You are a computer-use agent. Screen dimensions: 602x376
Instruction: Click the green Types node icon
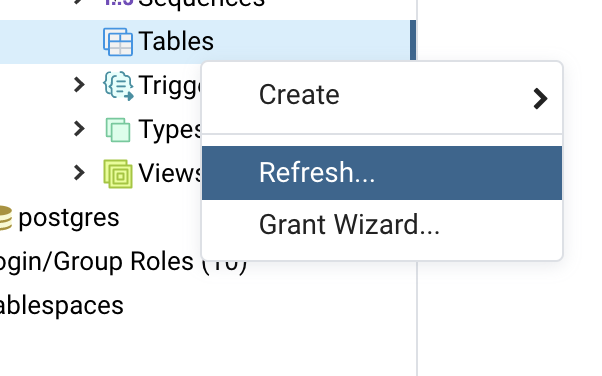pyautogui.click(x=118, y=130)
